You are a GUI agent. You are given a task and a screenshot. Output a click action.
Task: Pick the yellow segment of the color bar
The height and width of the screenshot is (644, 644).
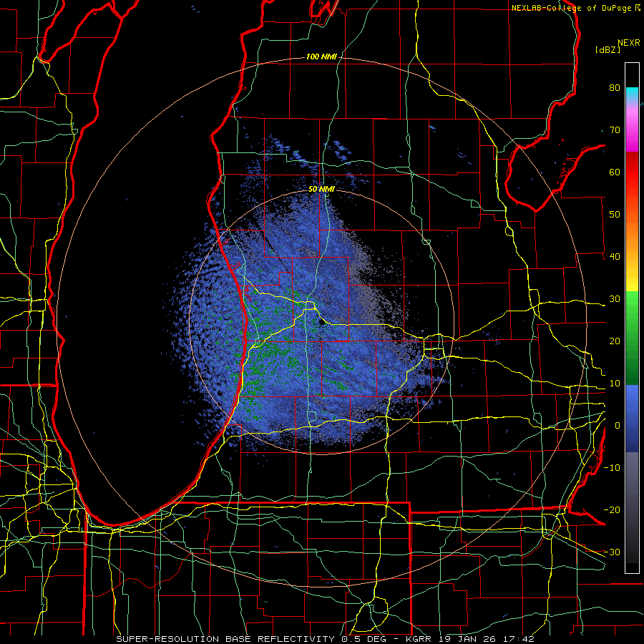coord(632,279)
